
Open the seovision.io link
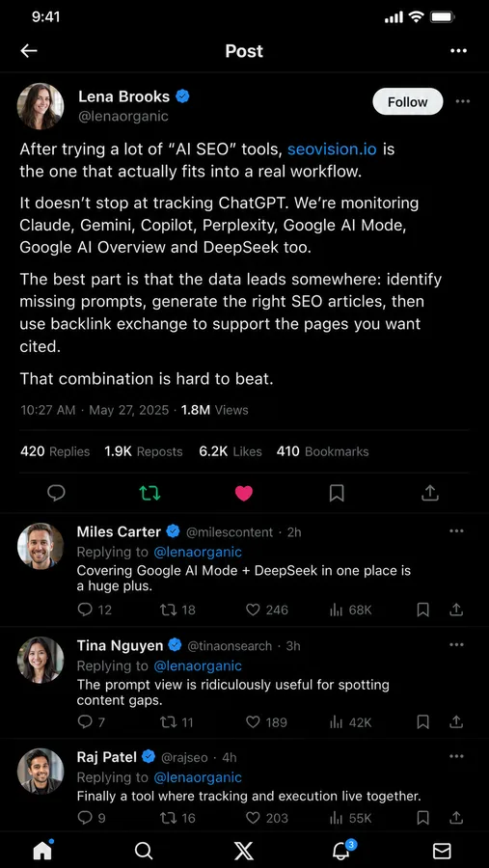[x=332, y=149]
